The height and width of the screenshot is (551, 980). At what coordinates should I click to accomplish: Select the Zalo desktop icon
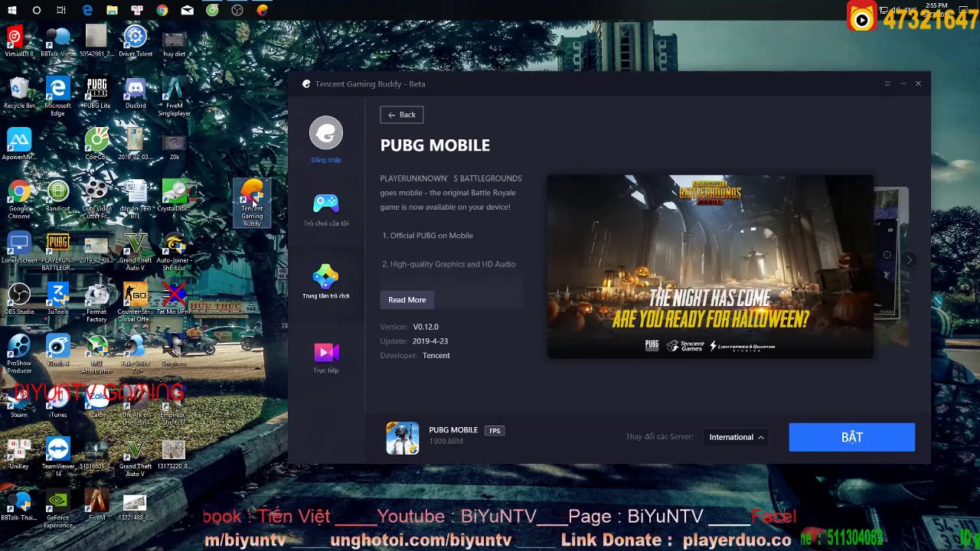pos(96,403)
